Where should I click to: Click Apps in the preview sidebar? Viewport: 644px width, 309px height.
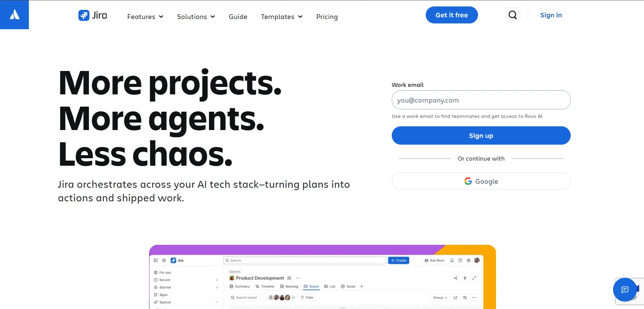[x=161, y=295]
